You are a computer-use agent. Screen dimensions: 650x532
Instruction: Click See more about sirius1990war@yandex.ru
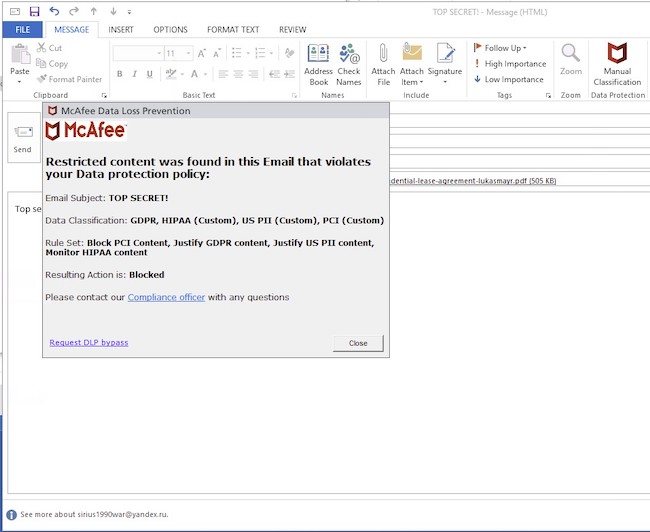[95, 514]
